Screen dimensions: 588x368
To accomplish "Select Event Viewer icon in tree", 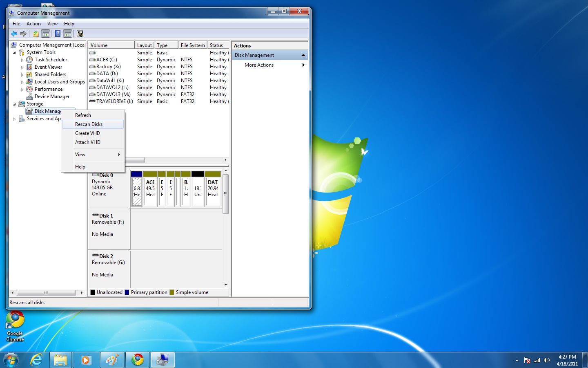I will tap(29, 67).
